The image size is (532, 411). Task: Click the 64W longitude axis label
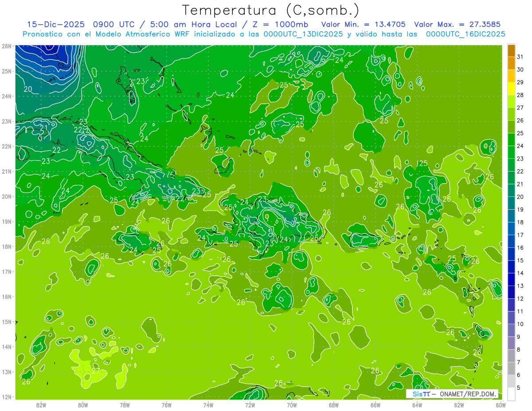click(x=417, y=405)
